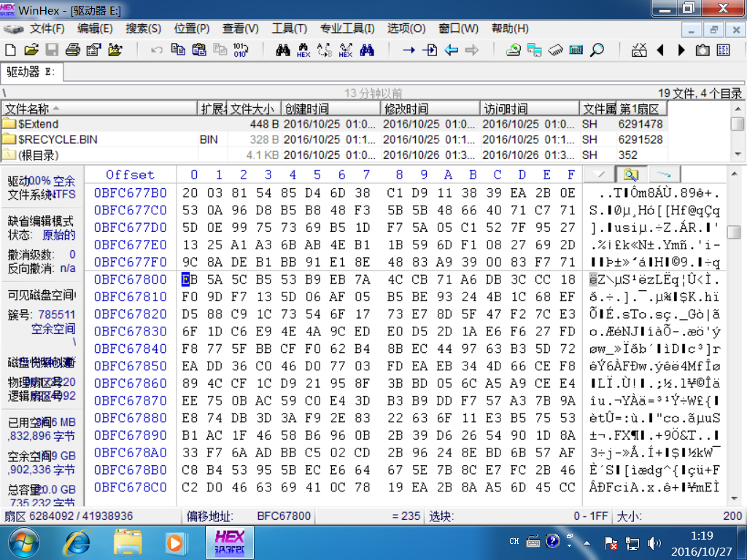Click the 扇区 6284092 / 41938936 status field
Viewport: 747px width, 560px height.
(x=92, y=516)
